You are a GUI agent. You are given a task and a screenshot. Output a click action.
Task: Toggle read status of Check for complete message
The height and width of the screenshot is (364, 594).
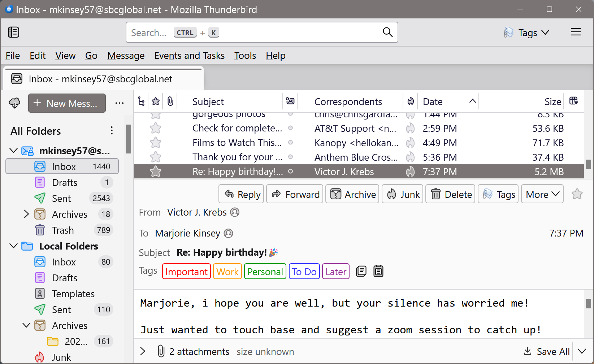[290, 128]
